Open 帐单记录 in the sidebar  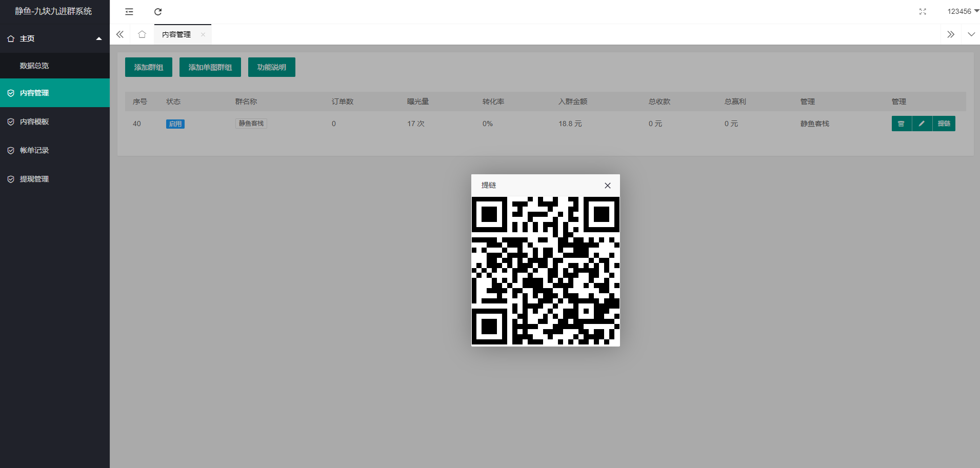[55, 150]
